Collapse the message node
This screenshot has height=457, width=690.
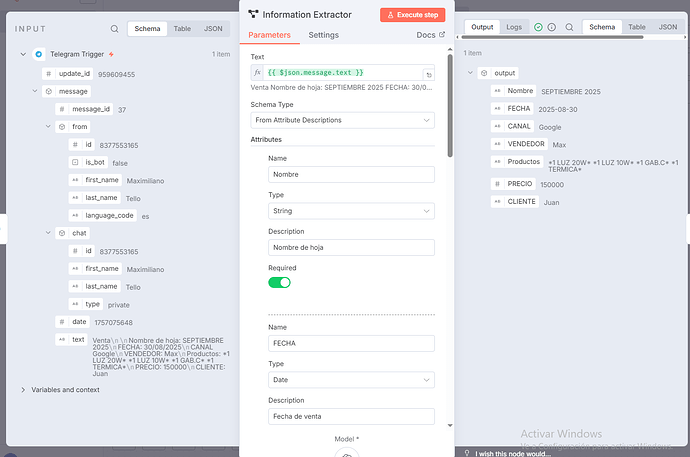[35, 91]
